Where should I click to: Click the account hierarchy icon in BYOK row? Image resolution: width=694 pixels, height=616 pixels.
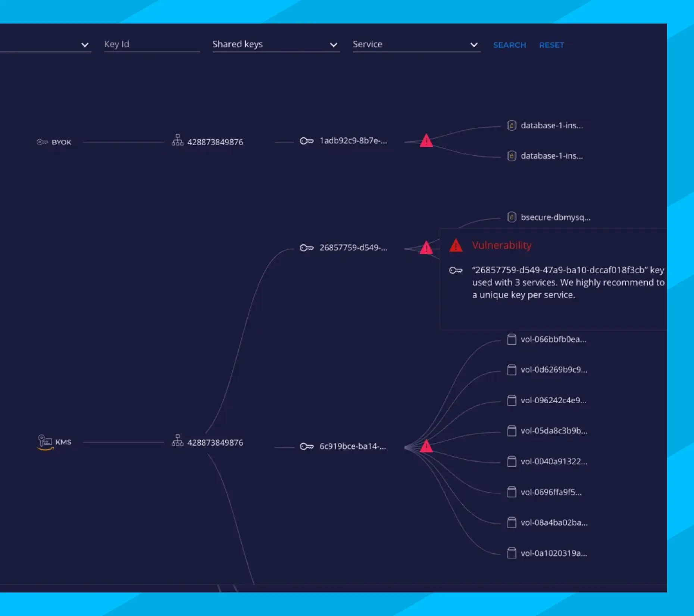tap(178, 140)
